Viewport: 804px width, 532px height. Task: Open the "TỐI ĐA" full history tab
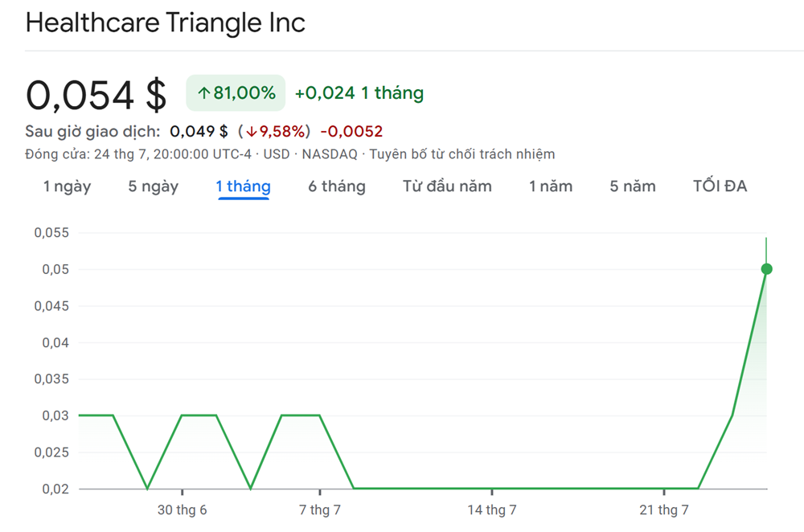720,186
